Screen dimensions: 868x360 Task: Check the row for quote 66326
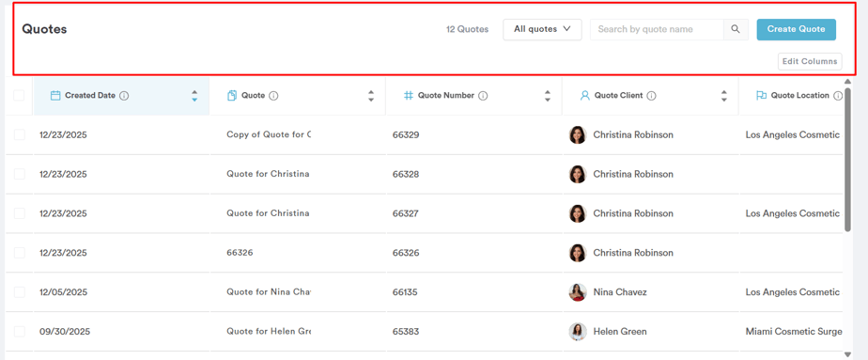(20, 253)
